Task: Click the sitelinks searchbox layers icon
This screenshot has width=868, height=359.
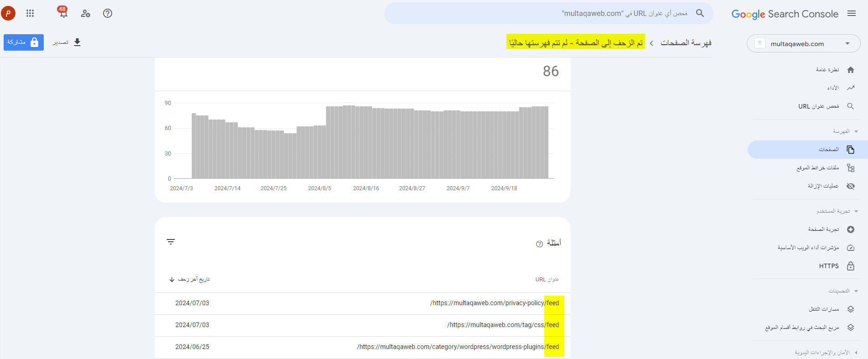Action: point(851,328)
